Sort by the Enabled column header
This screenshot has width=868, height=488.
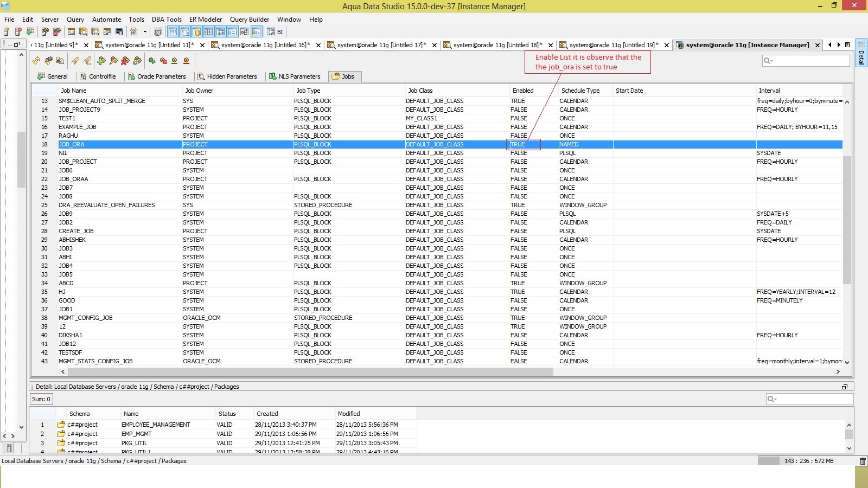(534, 91)
